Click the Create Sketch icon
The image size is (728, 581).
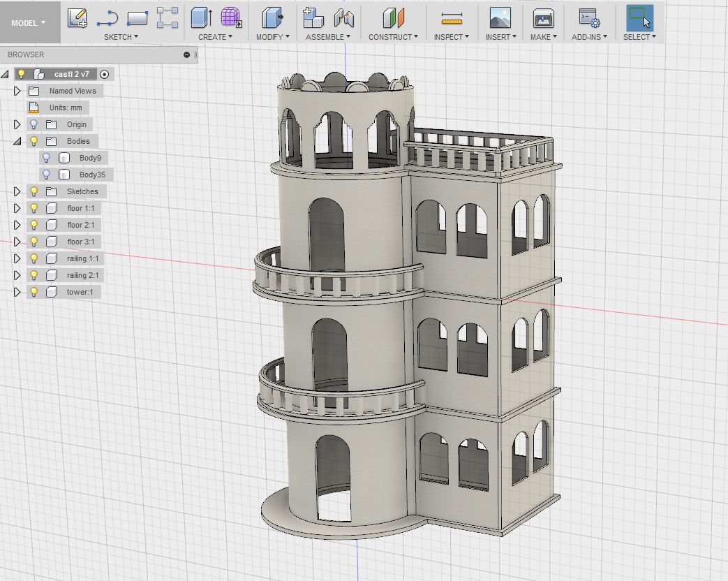click(77, 18)
